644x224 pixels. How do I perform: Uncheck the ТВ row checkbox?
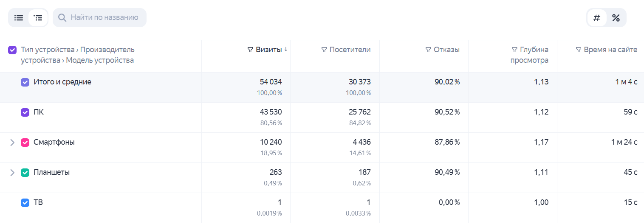pyautogui.click(x=25, y=203)
